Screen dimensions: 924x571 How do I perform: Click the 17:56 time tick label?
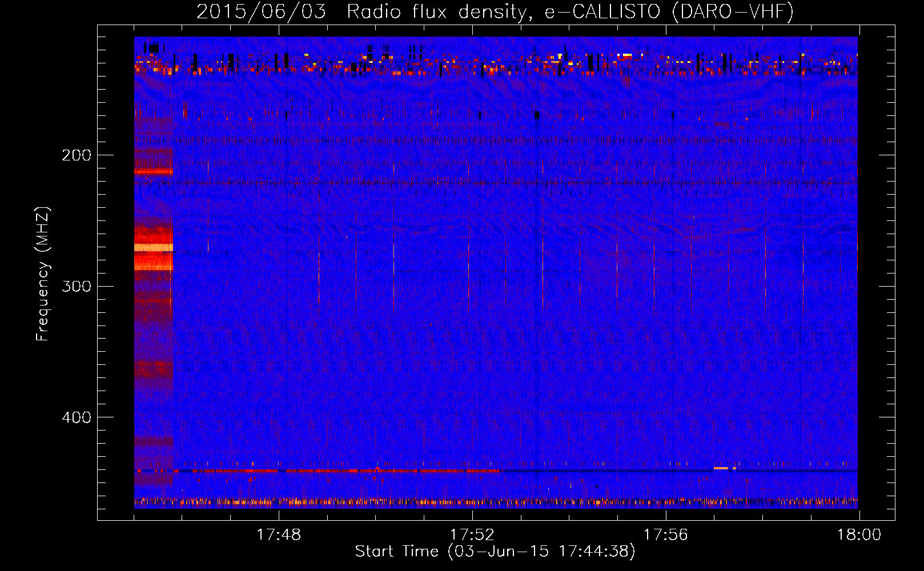click(666, 535)
